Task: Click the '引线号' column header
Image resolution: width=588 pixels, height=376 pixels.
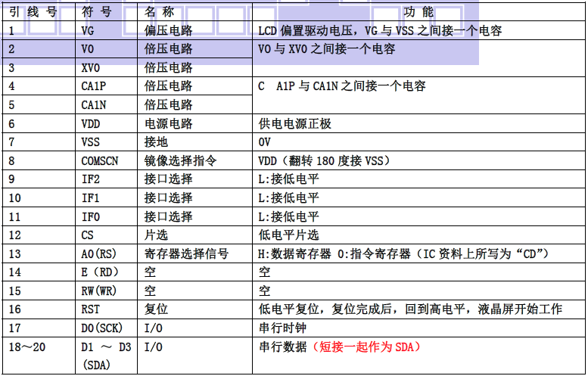Action: click(33, 12)
